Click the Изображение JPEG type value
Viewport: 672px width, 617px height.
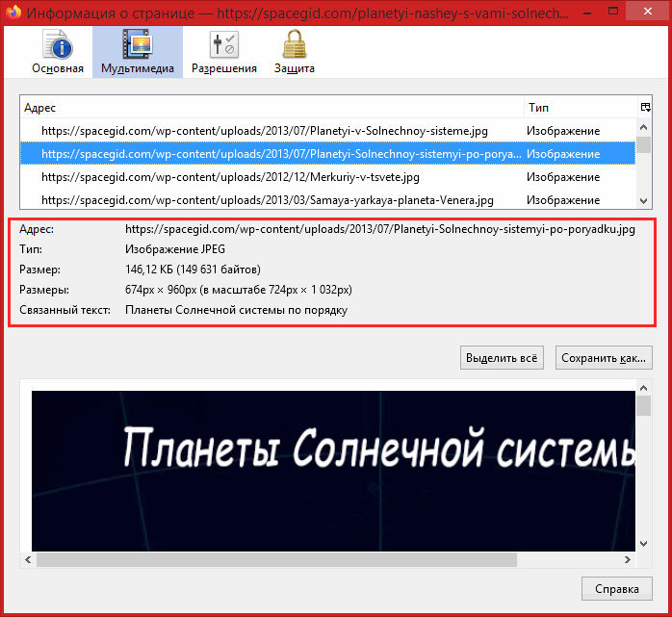tap(175, 249)
